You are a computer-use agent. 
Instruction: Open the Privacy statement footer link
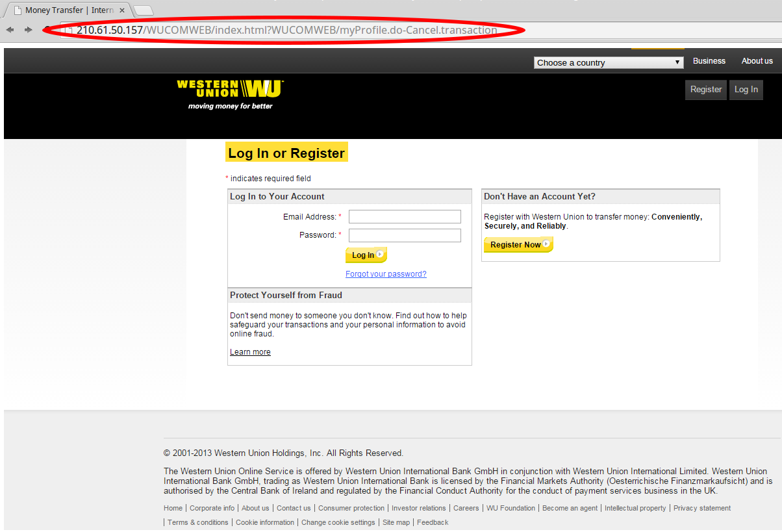point(701,508)
